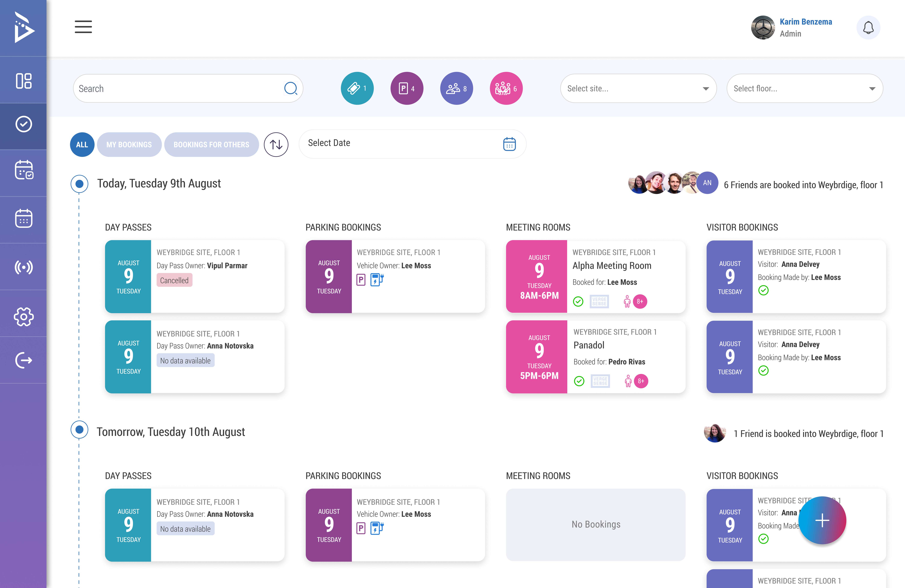Open the broadcast signal sidebar icon
This screenshot has height=588, width=905.
point(24,267)
